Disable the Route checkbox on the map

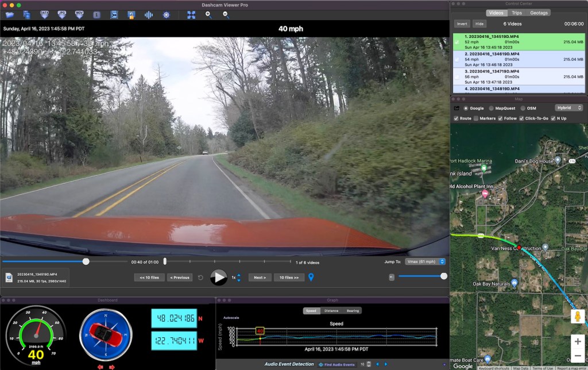[x=457, y=118]
